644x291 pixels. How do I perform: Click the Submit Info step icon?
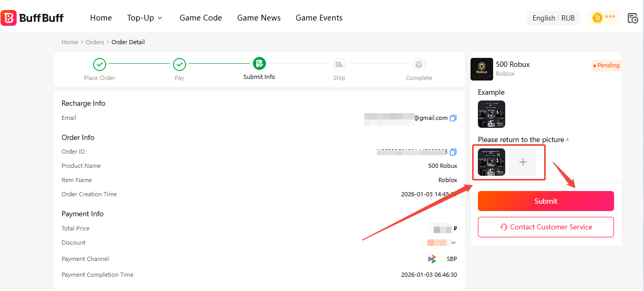[x=259, y=64]
